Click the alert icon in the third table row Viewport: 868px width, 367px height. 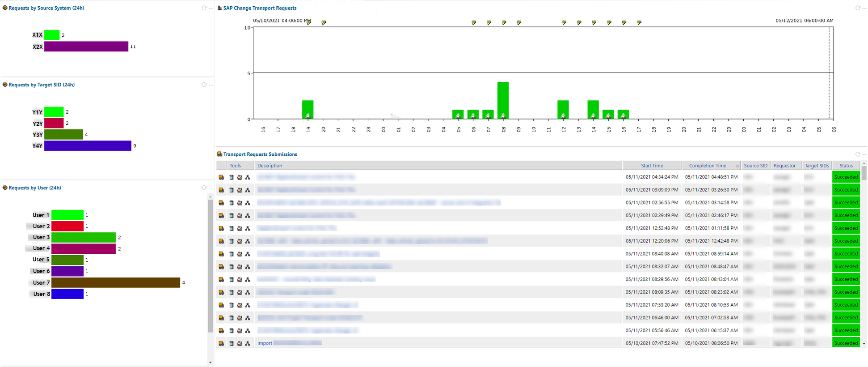pyautogui.click(x=240, y=203)
